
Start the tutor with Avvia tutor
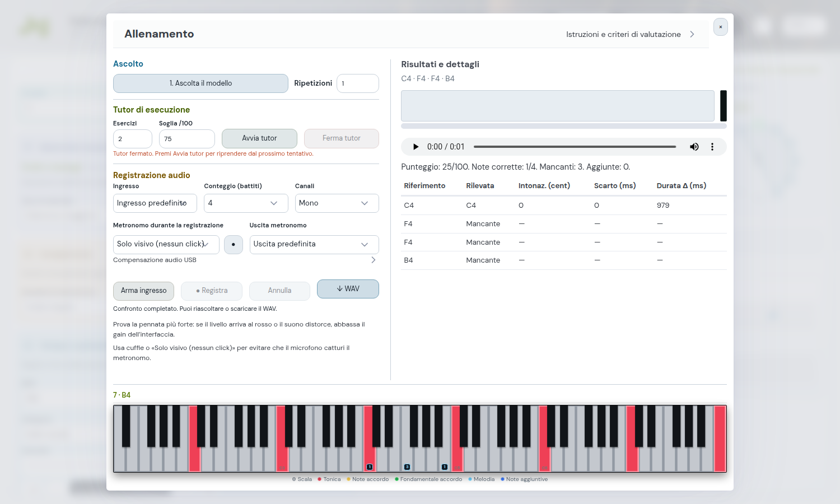point(259,138)
